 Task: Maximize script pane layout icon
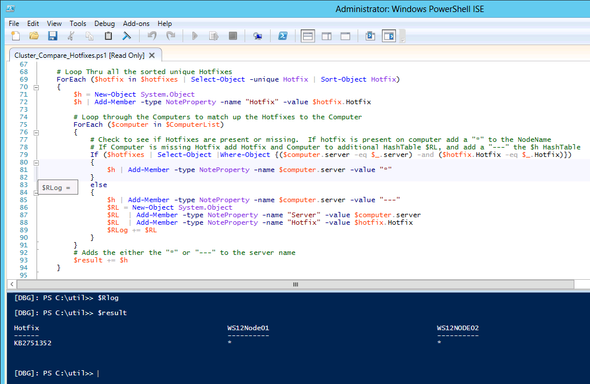(x=345, y=36)
